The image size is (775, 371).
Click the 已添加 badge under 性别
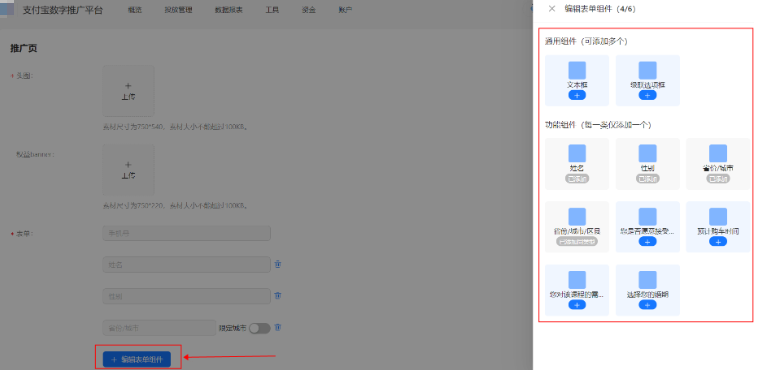pyautogui.click(x=647, y=178)
